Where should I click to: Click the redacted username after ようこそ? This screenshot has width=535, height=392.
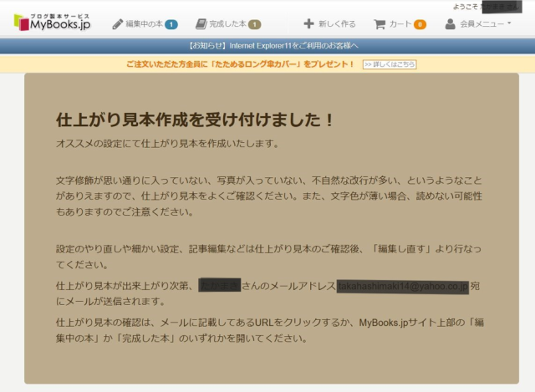(x=502, y=6)
